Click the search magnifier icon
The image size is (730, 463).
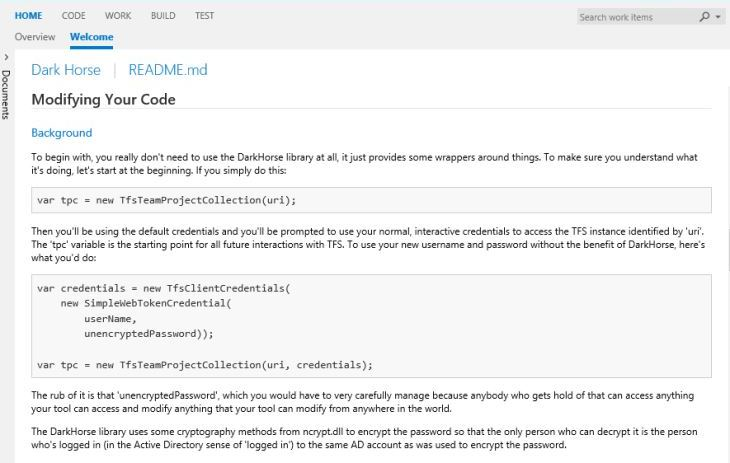(704, 17)
